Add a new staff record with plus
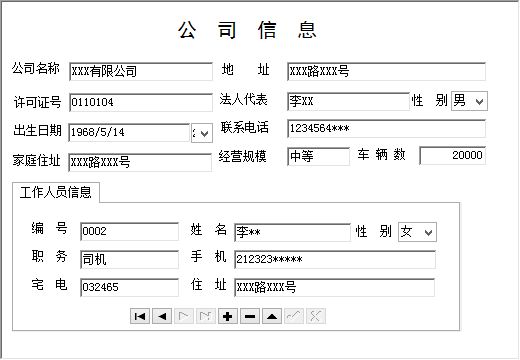Viewport: 520px width, 360px height. click(228, 316)
